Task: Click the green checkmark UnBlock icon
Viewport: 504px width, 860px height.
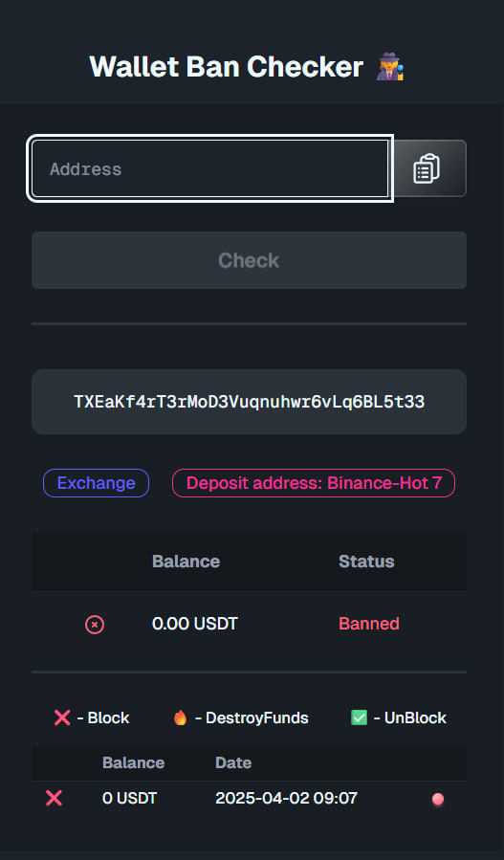Action: point(360,717)
